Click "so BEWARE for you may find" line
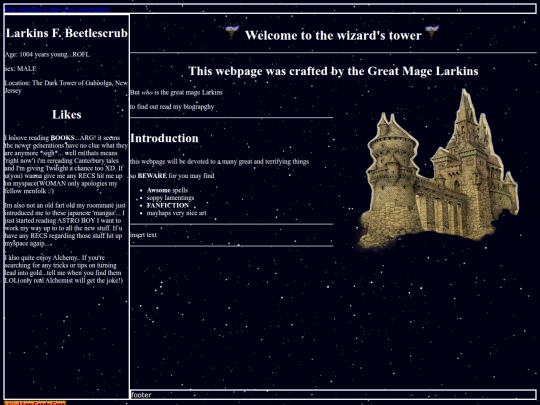This screenshot has height=405, width=540. (172, 176)
